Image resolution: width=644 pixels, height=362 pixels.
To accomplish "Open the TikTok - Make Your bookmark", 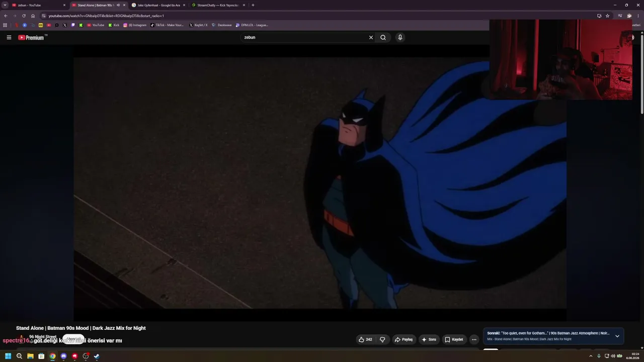I will coord(167,25).
